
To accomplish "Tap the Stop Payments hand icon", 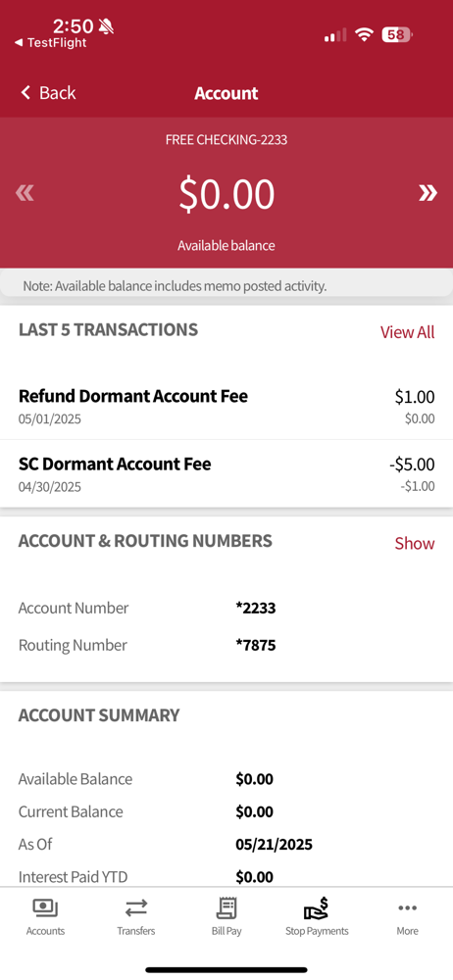I will [x=317, y=908].
